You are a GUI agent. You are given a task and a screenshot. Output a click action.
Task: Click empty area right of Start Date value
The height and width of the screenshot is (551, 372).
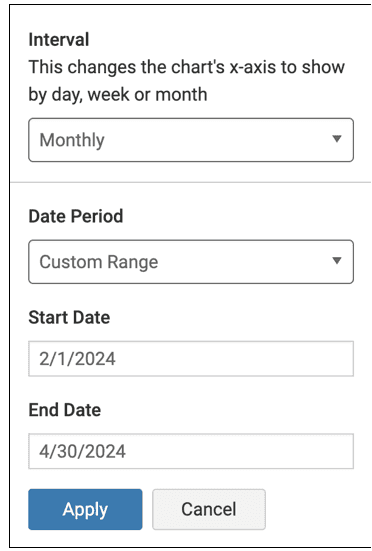click(x=235, y=359)
